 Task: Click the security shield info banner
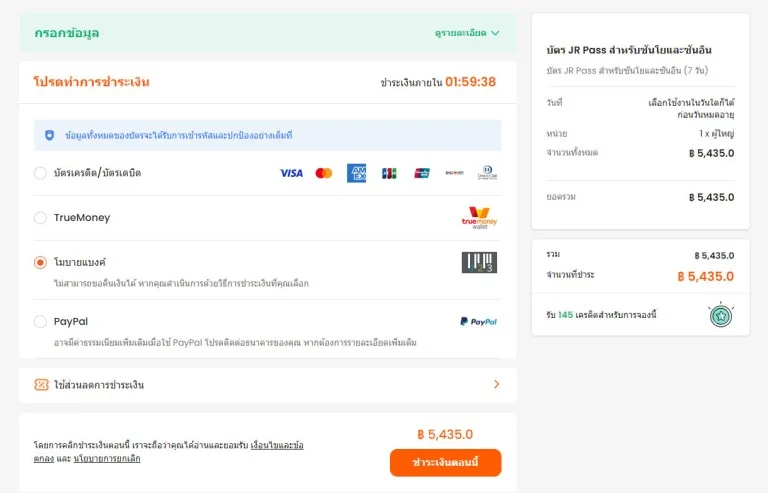point(267,135)
